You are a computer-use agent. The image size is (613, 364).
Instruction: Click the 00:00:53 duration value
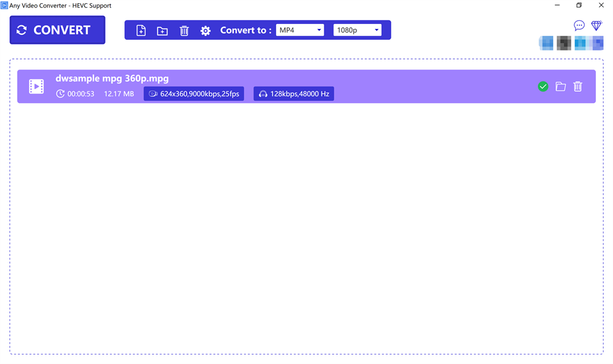pyautogui.click(x=81, y=94)
